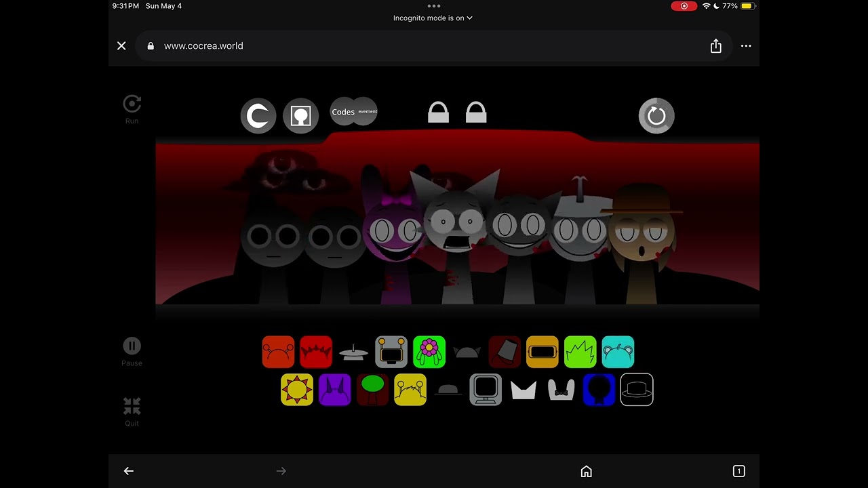Image resolution: width=868 pixels, height=488 pixels.
Task: Click the second padlock near the reset button
Action: (476, 113)
